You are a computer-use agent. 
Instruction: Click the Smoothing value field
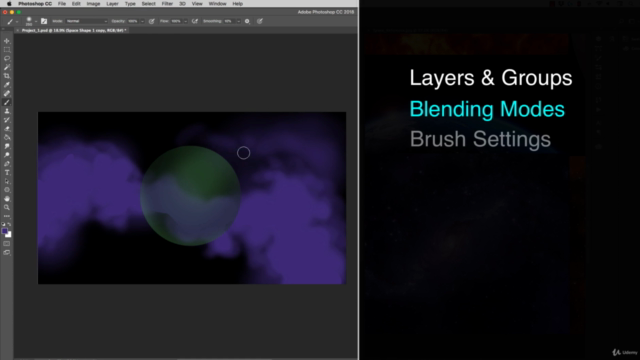tap(229, 21)
